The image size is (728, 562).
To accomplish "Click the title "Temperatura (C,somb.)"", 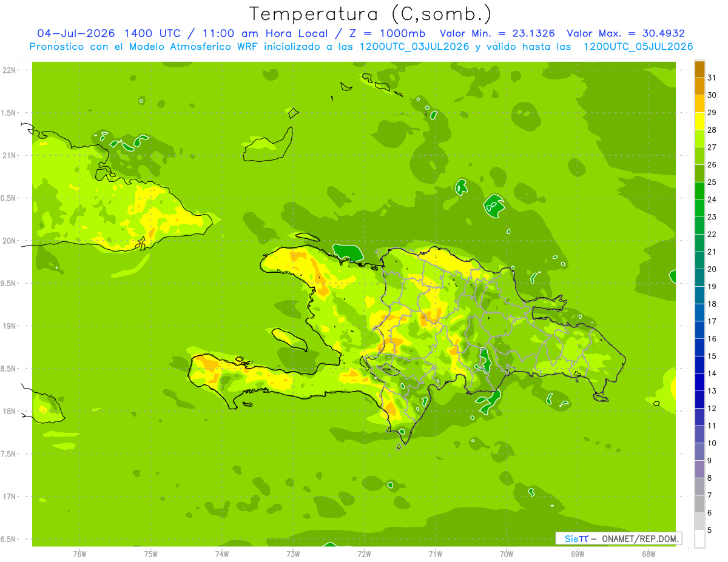I will (370, 14).
